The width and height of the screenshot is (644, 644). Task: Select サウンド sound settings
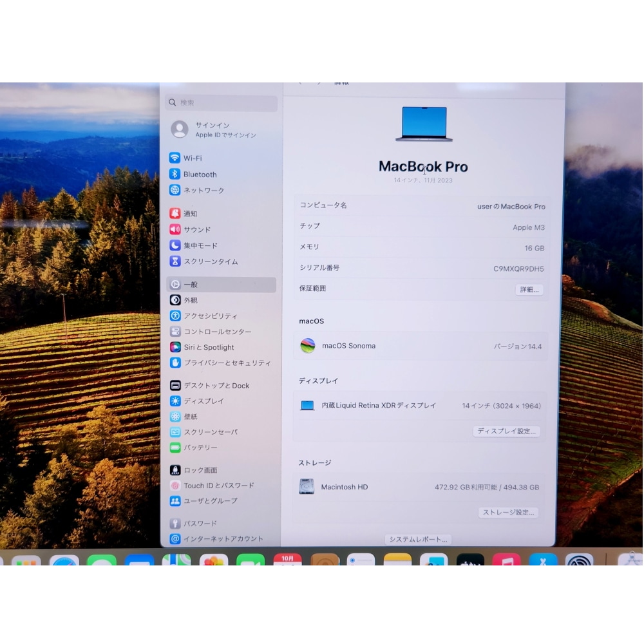click(x=196, y=230)
